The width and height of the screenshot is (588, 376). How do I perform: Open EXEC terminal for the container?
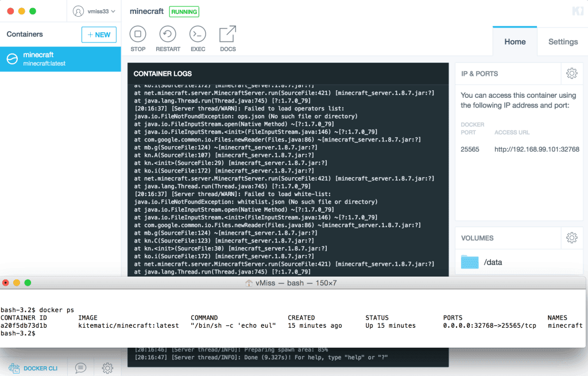pyautogui.click(x=198, y=34)
